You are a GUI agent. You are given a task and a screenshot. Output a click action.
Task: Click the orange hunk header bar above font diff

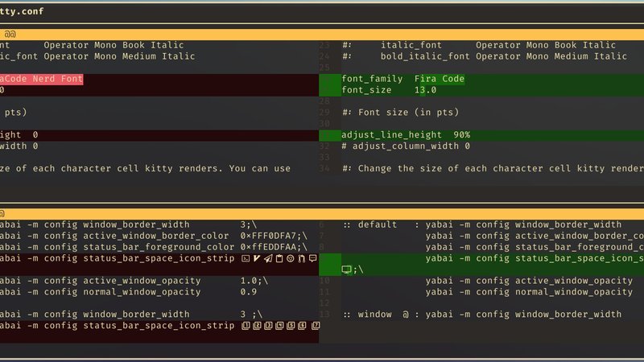322,34
